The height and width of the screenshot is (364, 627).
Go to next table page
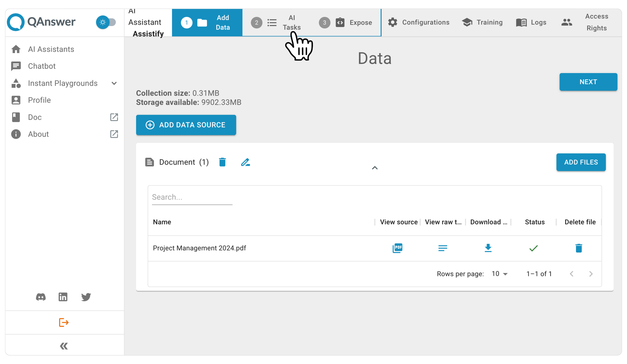click(x=591, y=274)
